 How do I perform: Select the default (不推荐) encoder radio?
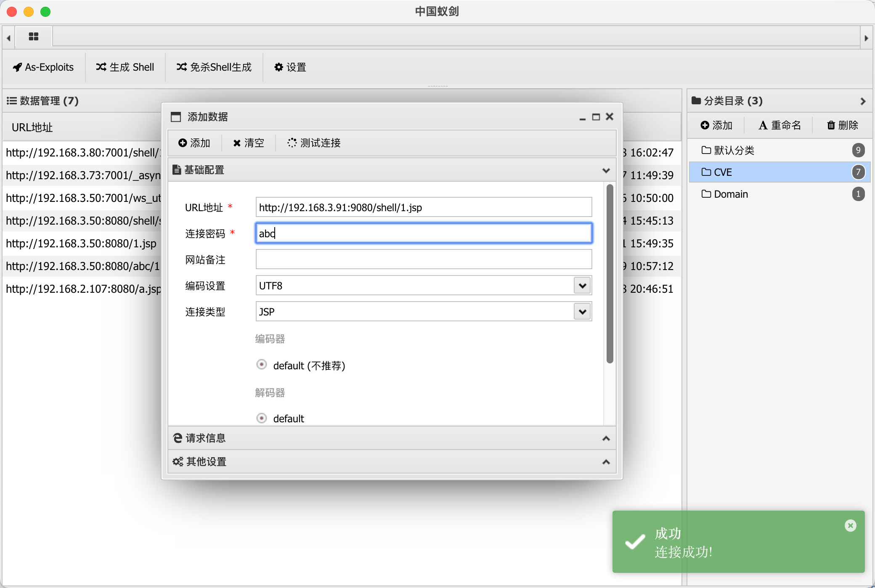tap(262, 365)
